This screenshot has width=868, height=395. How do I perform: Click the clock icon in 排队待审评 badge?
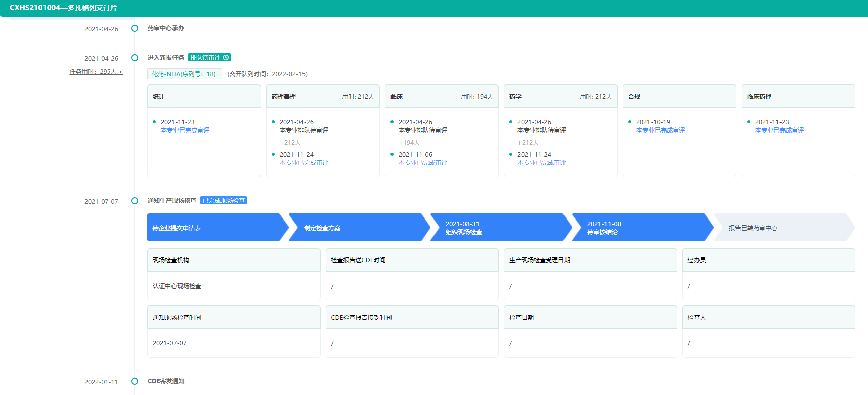(226, 58)
